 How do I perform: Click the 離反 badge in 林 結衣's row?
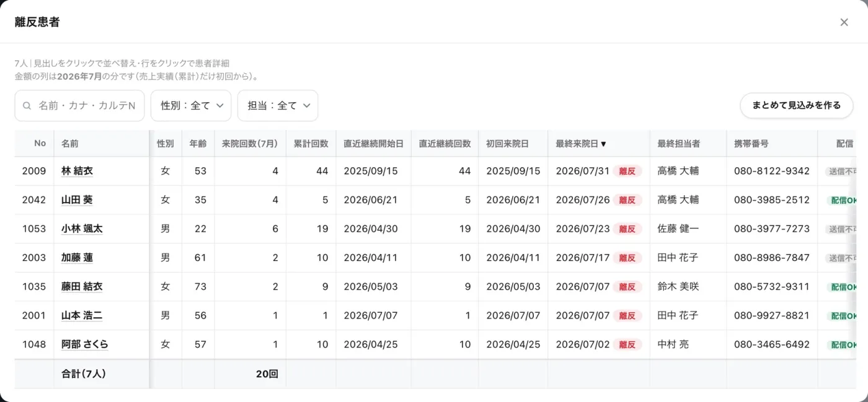pyautogui.click(x=627, y=171)
